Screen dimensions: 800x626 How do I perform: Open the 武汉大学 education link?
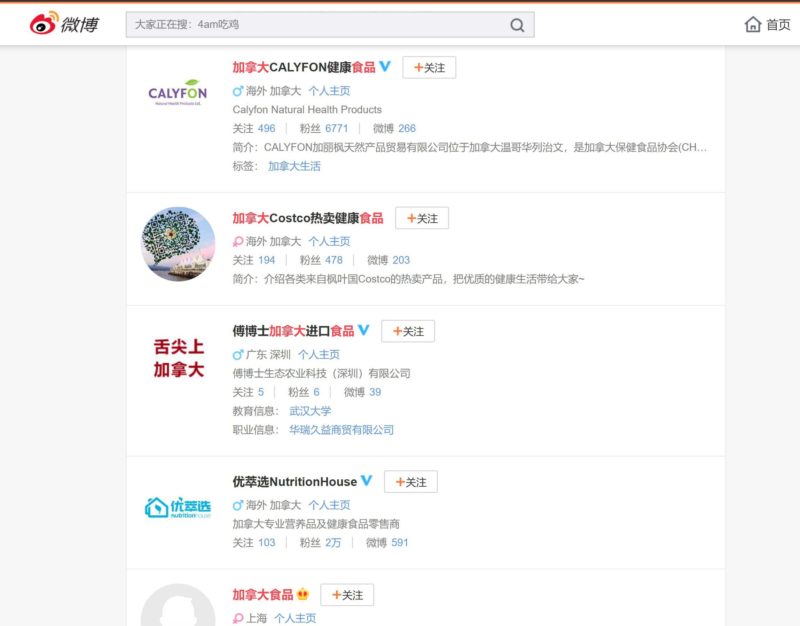click(310, 411)
